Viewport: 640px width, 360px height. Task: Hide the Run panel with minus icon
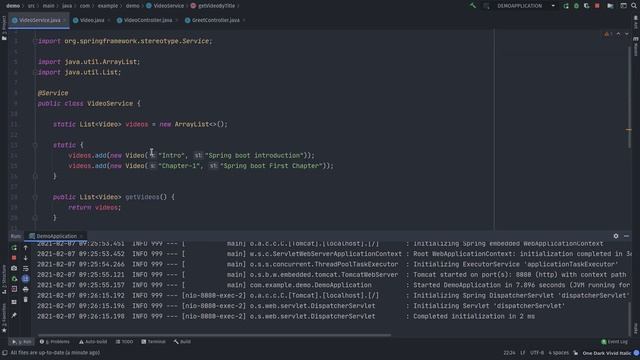[x=627, y=236]
